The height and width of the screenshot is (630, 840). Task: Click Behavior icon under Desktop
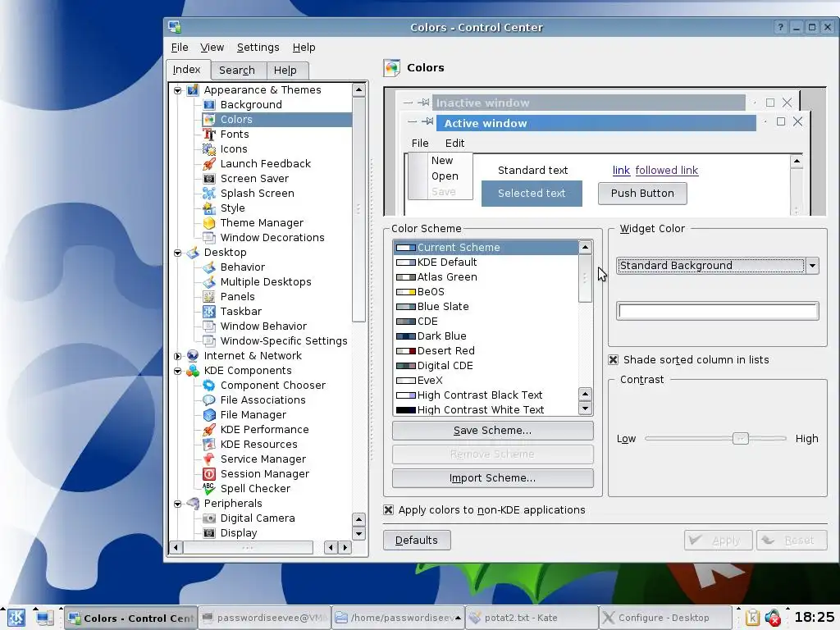[209, 267]
